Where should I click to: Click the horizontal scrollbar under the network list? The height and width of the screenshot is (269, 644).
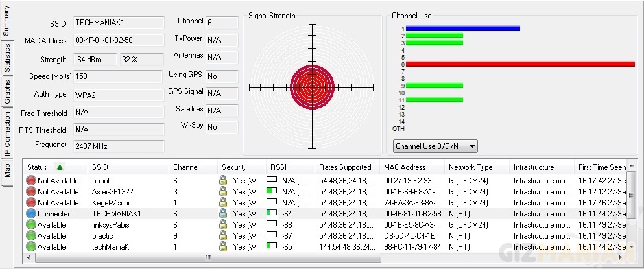[x=208, y=257]
